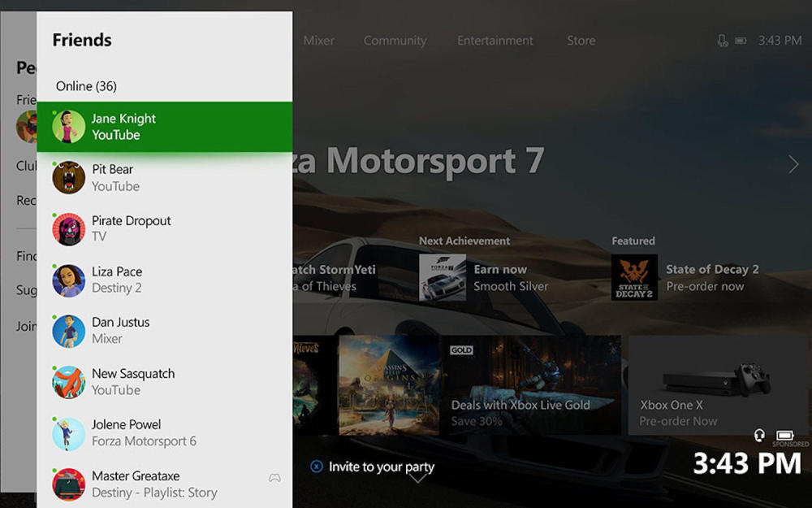Click the large 3:43 PM clock overlay
The width and height of the screenshot is (812, 508).
tap(747, 463)
